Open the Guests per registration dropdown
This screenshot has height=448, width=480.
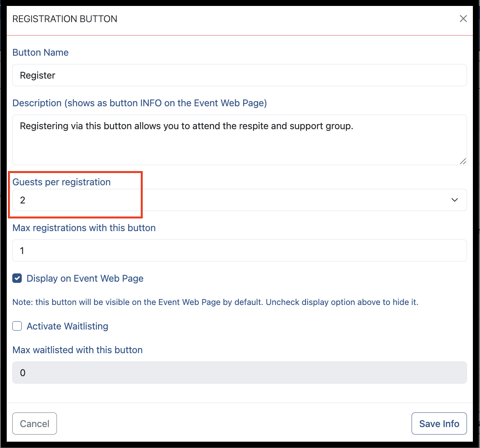(240, 200)
